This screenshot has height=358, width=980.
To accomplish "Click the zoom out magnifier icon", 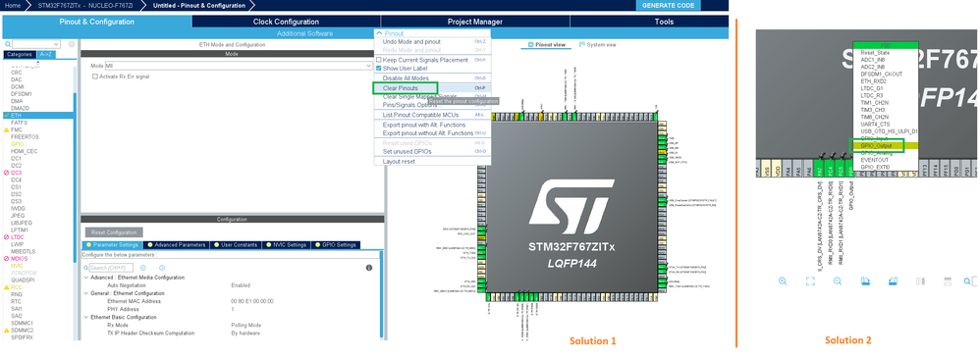I will click(838, 281).
